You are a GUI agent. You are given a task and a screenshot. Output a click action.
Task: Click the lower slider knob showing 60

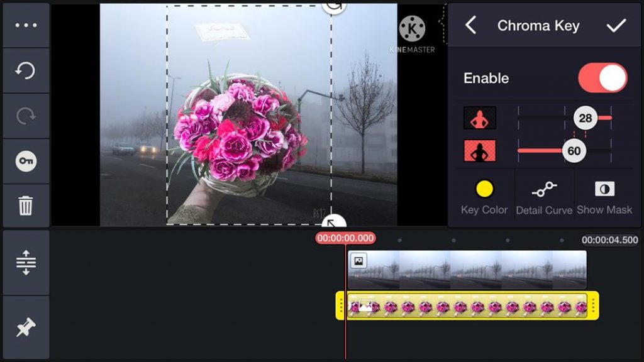(574, 151)
